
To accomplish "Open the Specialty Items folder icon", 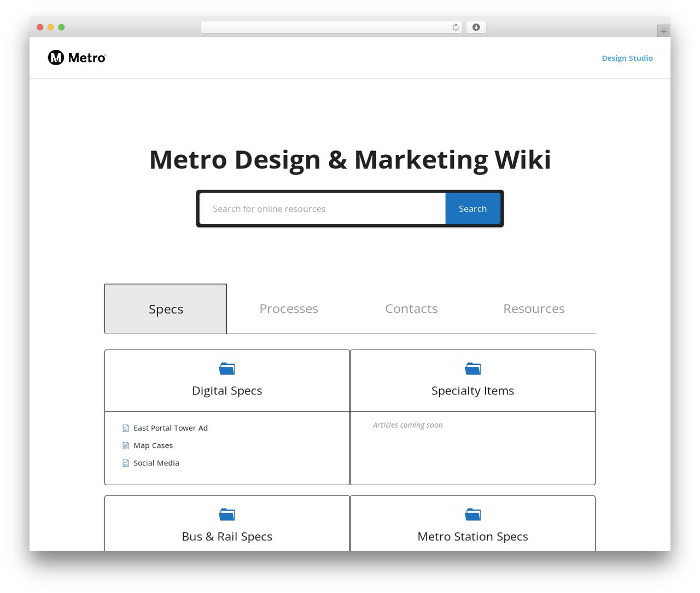I will pyautogui.click(x=473, y=369).
